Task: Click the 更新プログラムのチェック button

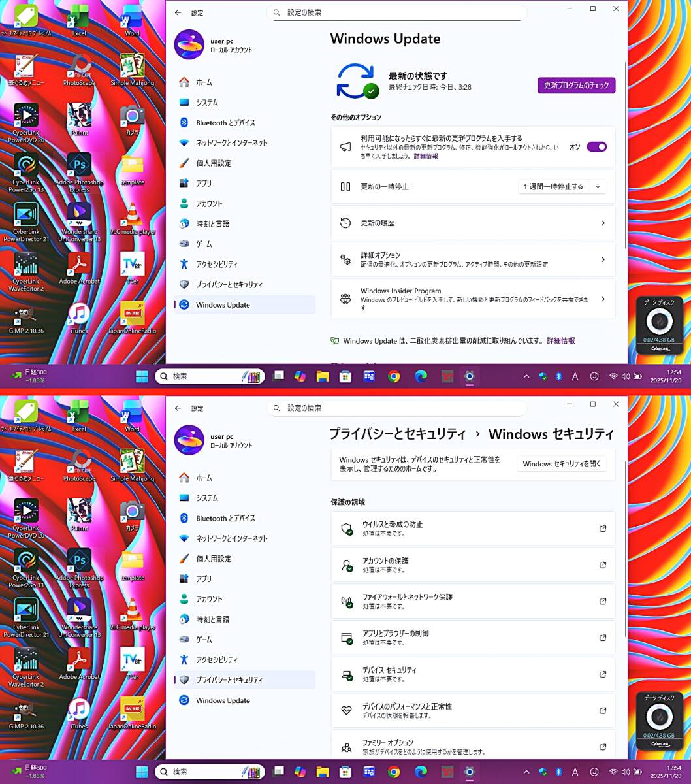Action: coord(577,86)
